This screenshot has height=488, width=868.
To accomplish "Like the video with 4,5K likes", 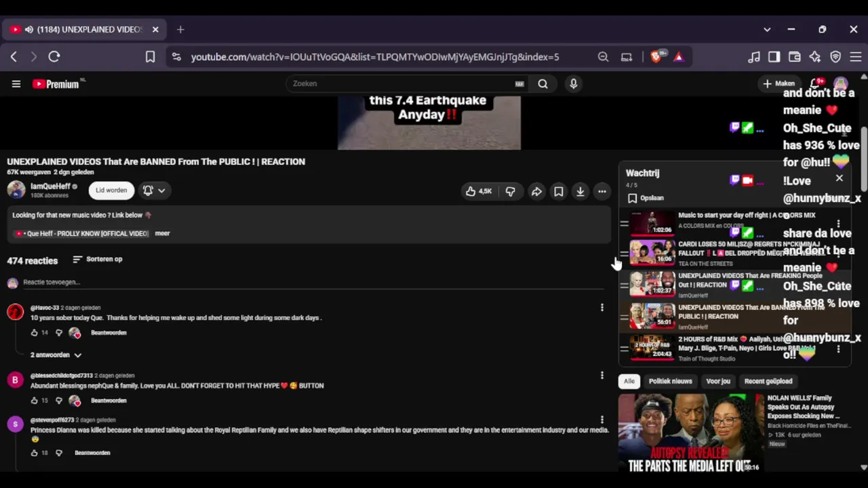I will point(479,192).
